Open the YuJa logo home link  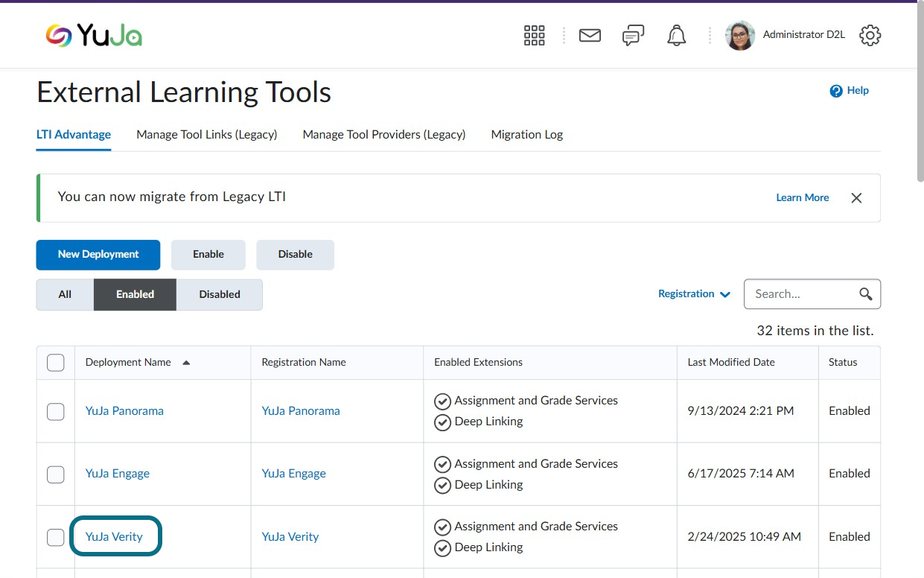pyautogui.click(x=93, y=35)
